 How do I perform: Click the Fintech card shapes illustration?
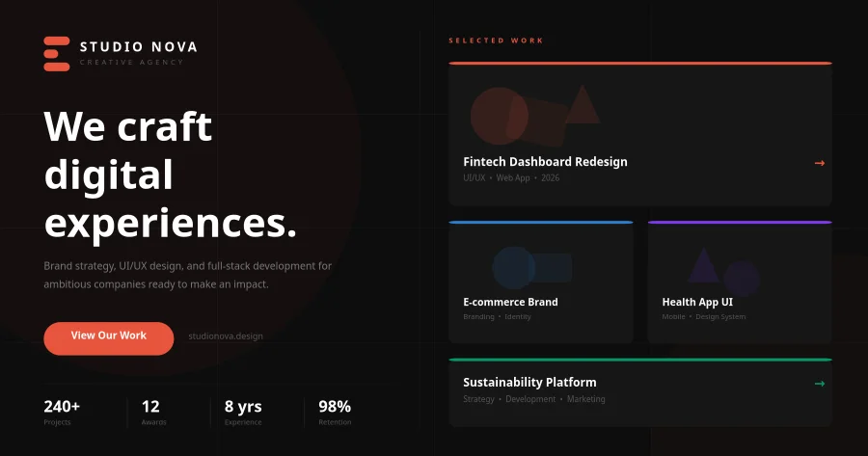[534, 115]
